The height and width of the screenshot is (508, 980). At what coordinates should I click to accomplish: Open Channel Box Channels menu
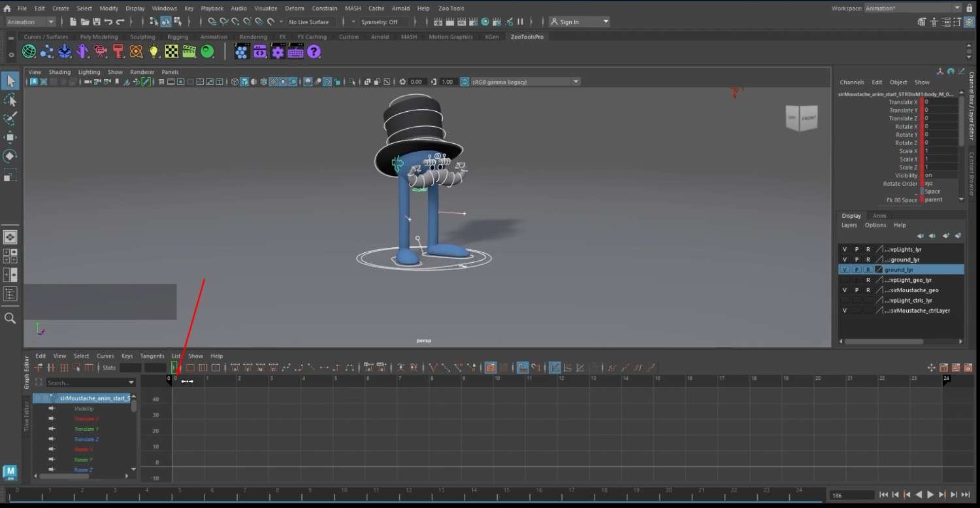click(x=852, y=82)
